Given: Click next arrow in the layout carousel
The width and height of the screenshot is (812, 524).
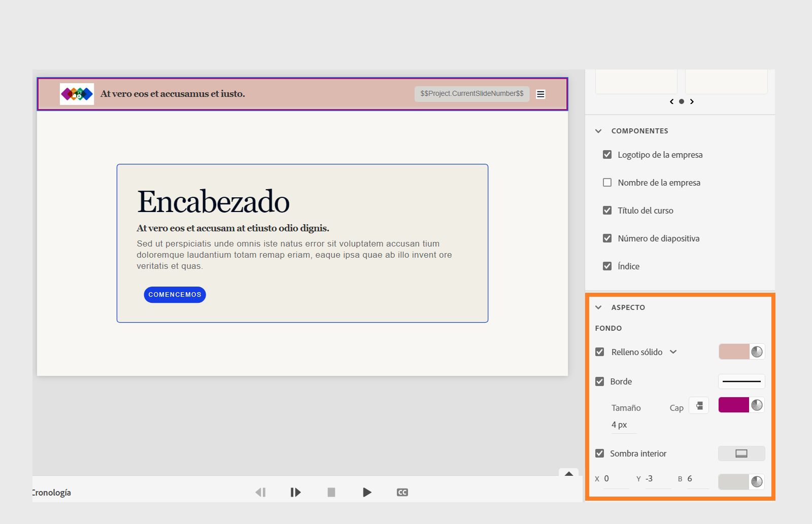Looking at the screenshot, I should [692, 101].
